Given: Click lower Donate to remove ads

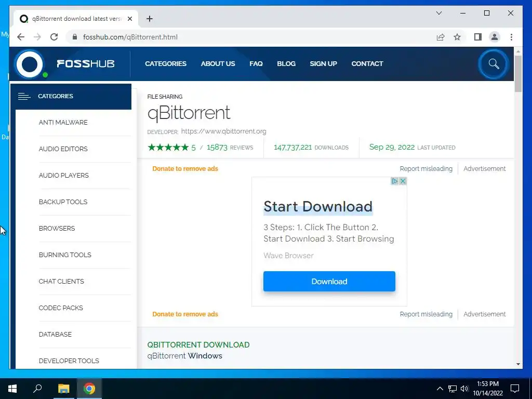Looking at the screenshot, I should (185, 314).
